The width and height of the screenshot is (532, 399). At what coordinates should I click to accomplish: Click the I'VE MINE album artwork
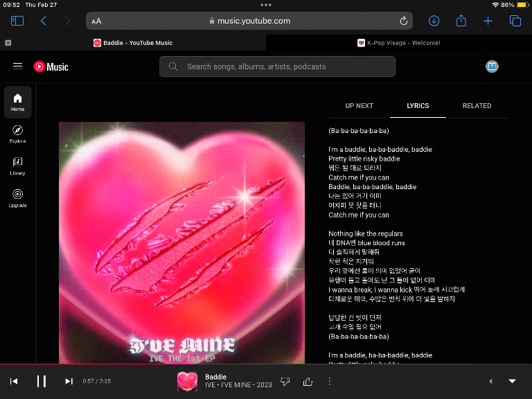(x=181, y=242)
